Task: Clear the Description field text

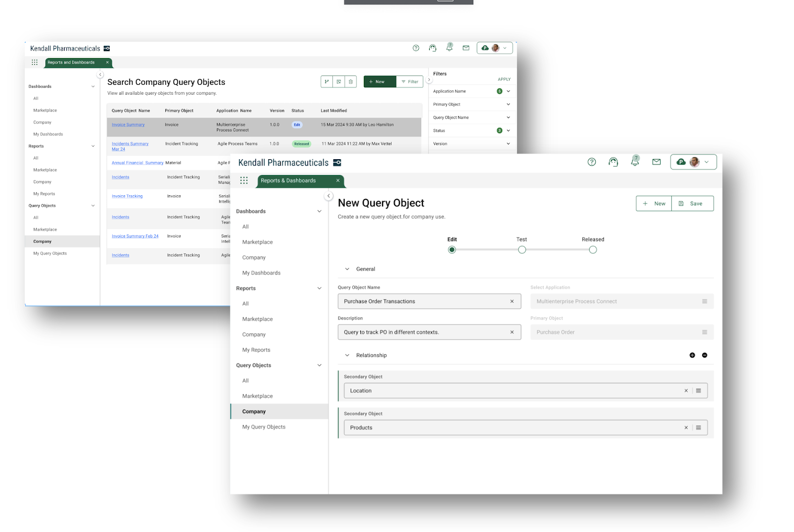Action: click(x=512, y=332)
